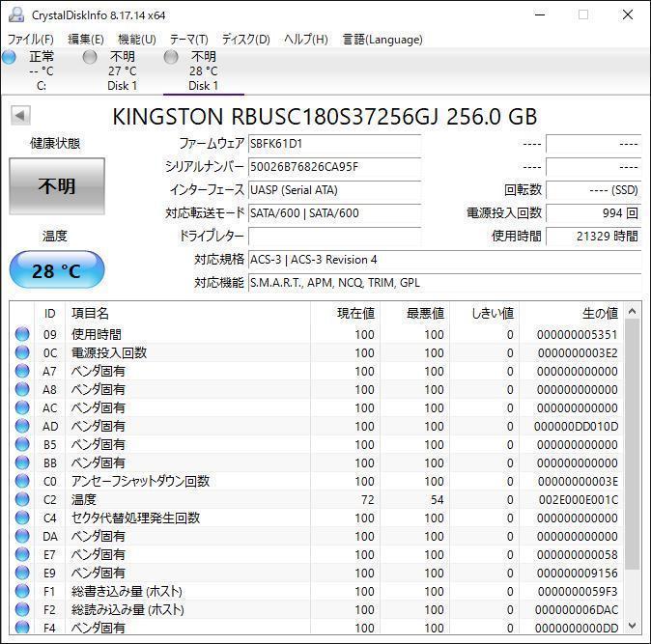Open the 言語(Language) menu
The height and width of the screenshot is (644, 651).
pos(382,40)
